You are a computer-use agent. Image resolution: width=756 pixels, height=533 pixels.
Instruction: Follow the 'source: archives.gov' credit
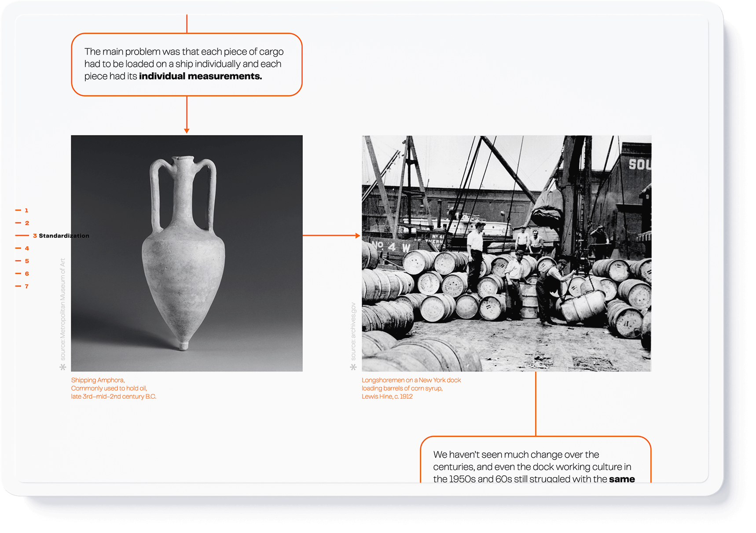[353, 331]
